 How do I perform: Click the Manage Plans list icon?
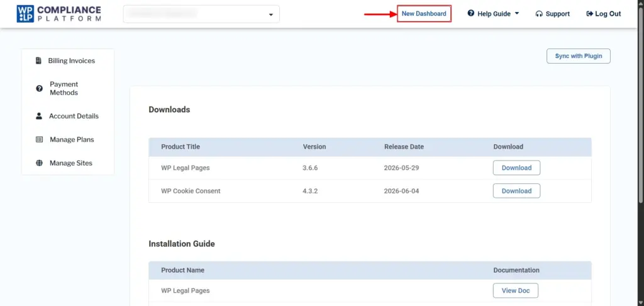pos(40,139)
